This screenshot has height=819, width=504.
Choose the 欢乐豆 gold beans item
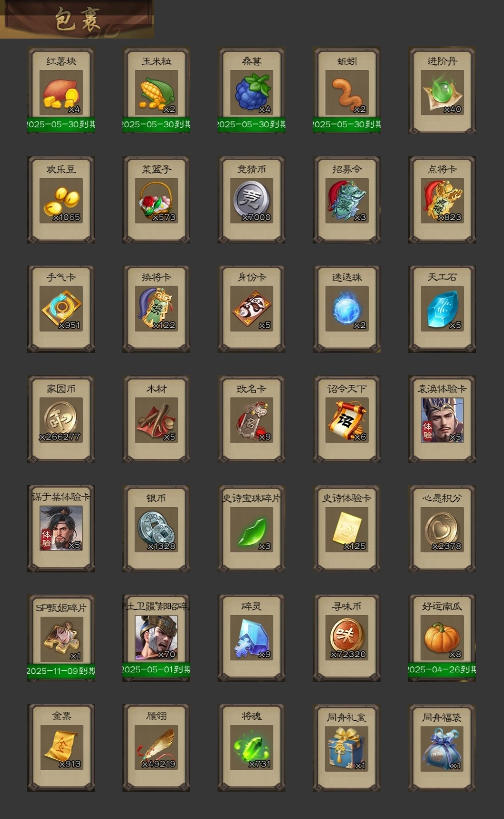(61, 200)
